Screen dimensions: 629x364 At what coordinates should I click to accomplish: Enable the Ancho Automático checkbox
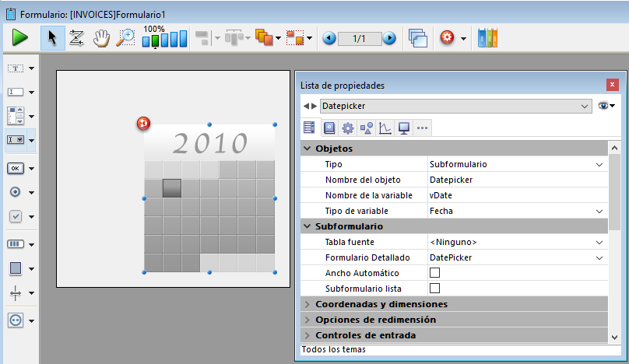click(x=435, y=273)
